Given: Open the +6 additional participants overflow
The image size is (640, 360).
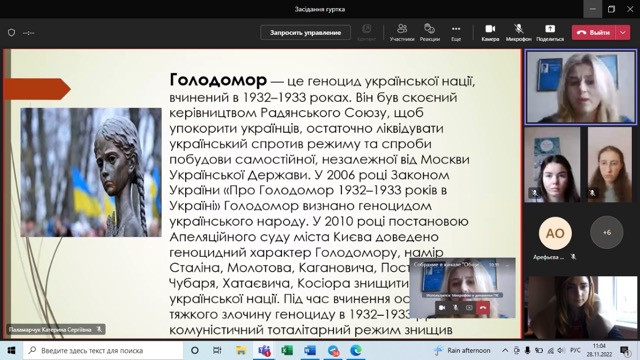Looking at the screenshot, I should (x=607, y=232).
